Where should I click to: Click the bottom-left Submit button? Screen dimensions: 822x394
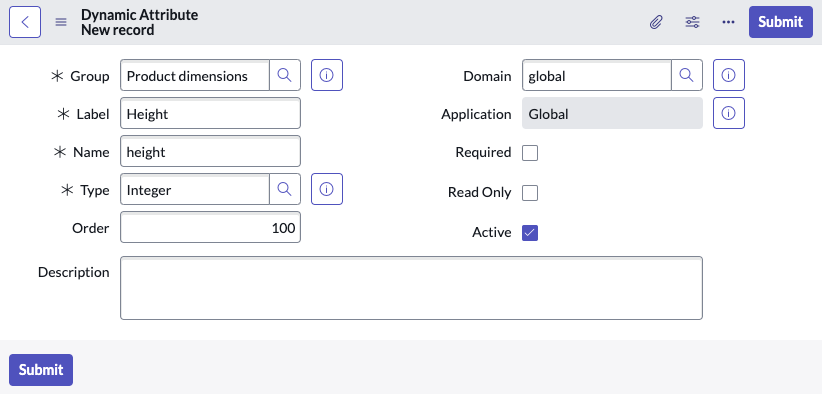[41, 370]
